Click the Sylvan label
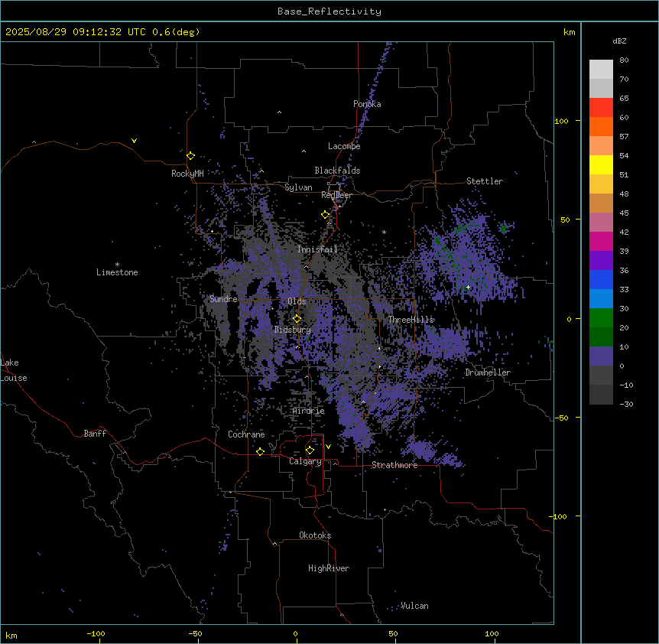Screen dimensions: 659x644 (x=298, y=187)
